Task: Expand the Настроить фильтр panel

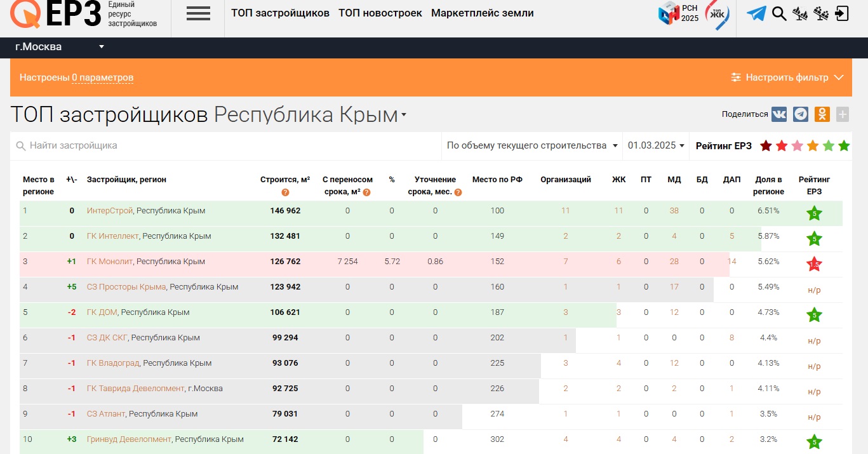Action: click(787, 77)
